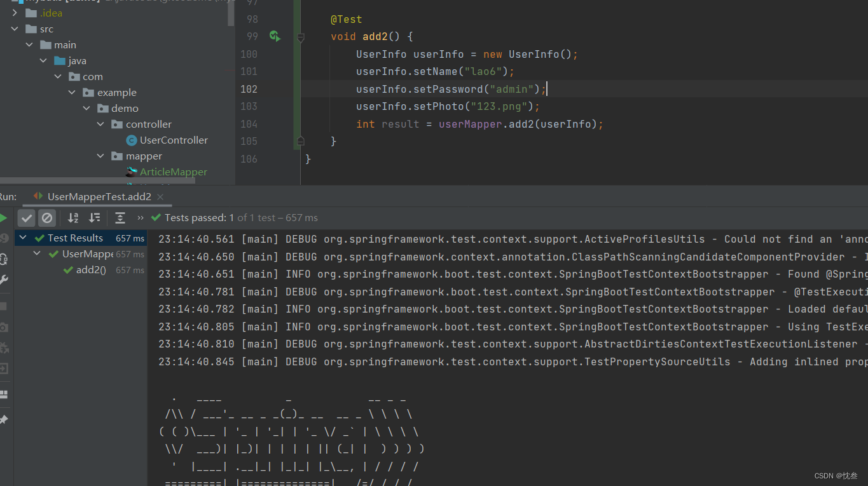
Task: Click the fold end marker at line 105
Action: click(x=301, y=141)
